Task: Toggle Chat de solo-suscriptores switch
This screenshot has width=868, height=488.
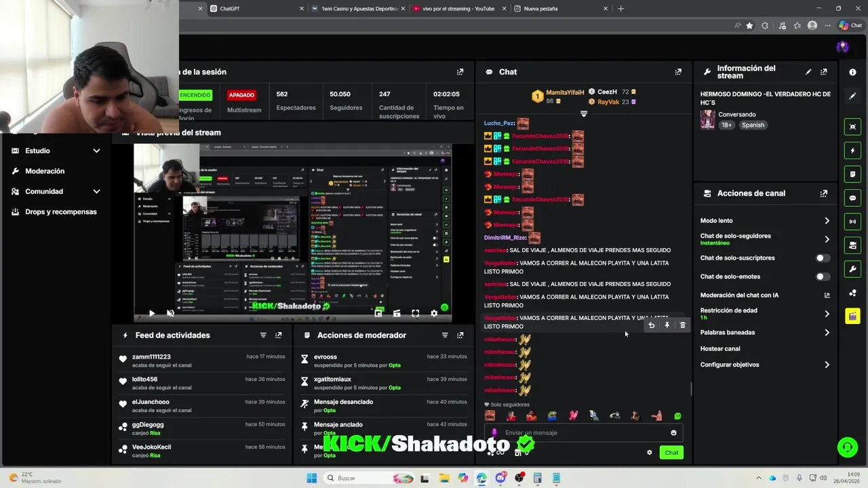Action: (x=822, y=258)
